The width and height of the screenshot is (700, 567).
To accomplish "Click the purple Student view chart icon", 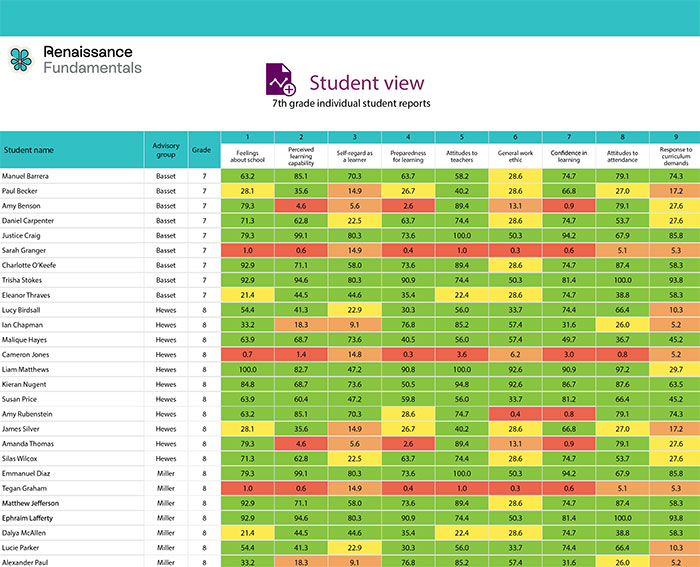I will click(x=281, y=80).
